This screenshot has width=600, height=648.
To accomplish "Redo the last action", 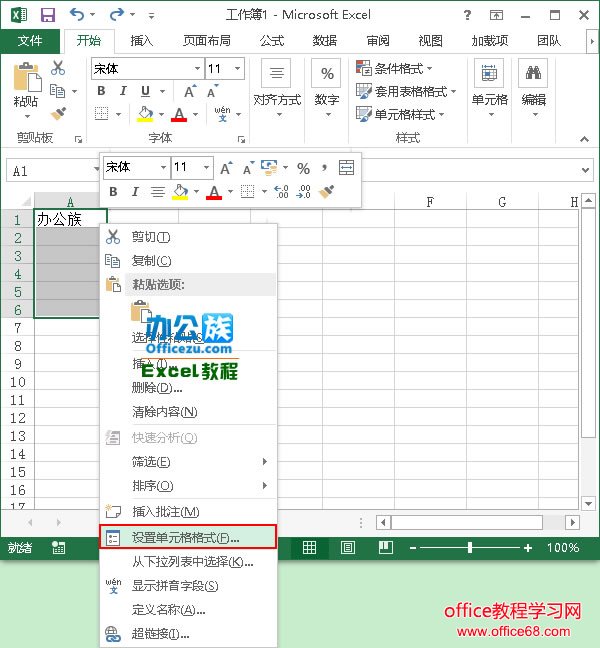I will [117, 14].
